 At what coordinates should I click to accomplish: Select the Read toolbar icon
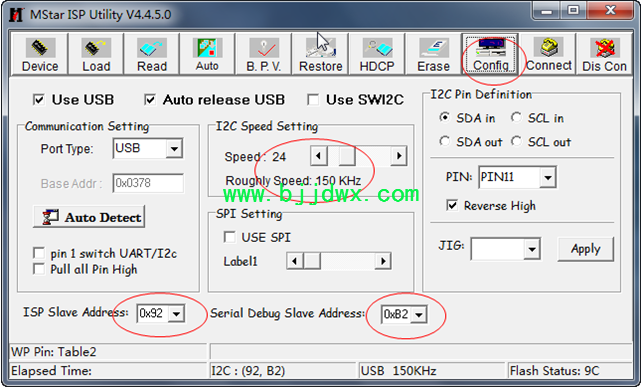tap(152, 48)
